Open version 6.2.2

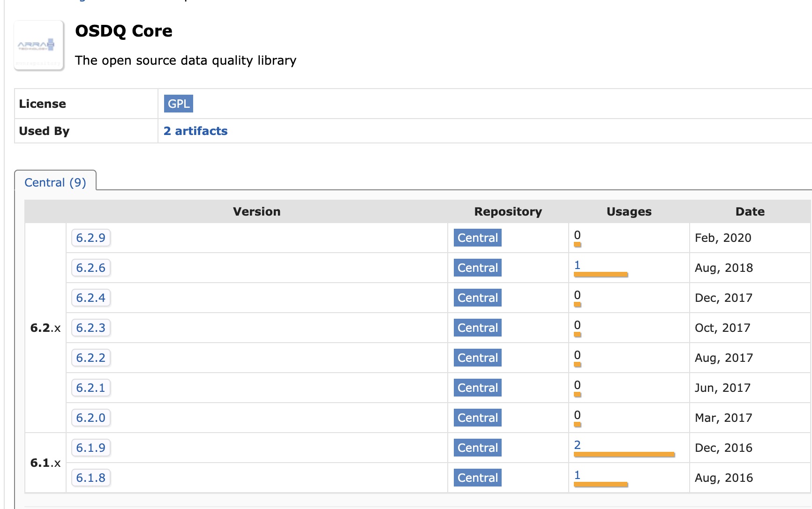tap(91, 358)
